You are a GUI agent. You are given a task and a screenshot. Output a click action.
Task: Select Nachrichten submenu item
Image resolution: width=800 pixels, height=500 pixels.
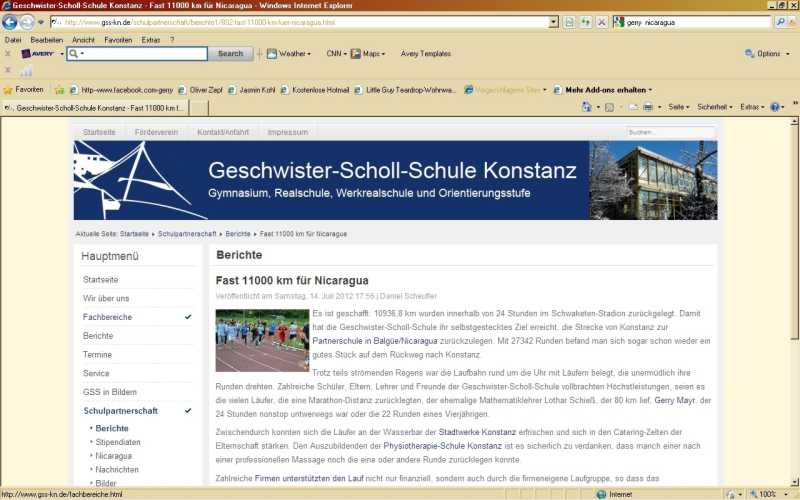click(x=117, y=469)
